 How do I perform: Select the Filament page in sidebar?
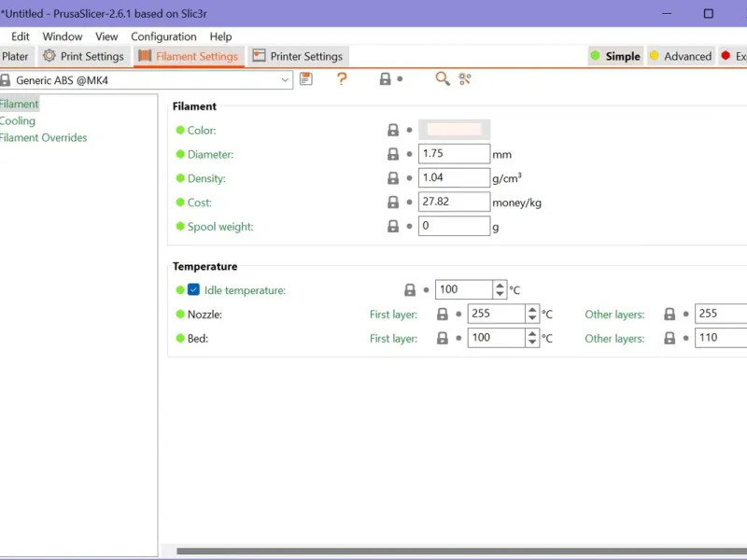coord(19,104)
